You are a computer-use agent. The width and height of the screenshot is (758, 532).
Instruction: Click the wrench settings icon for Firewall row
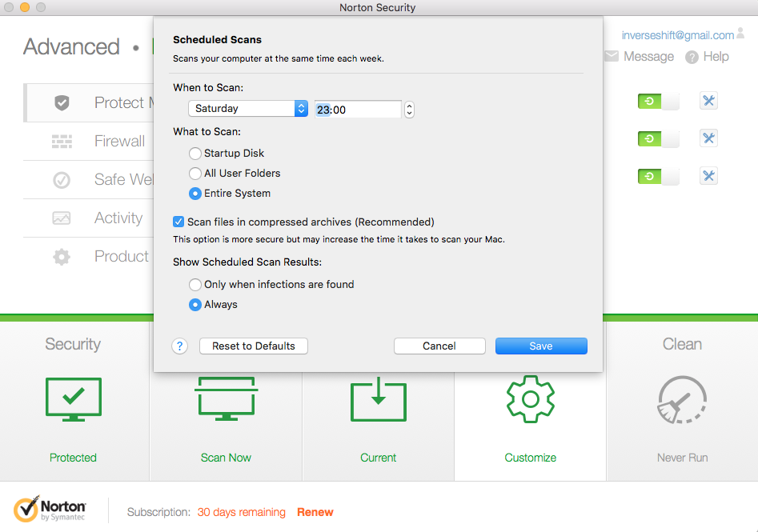(708, 138)
